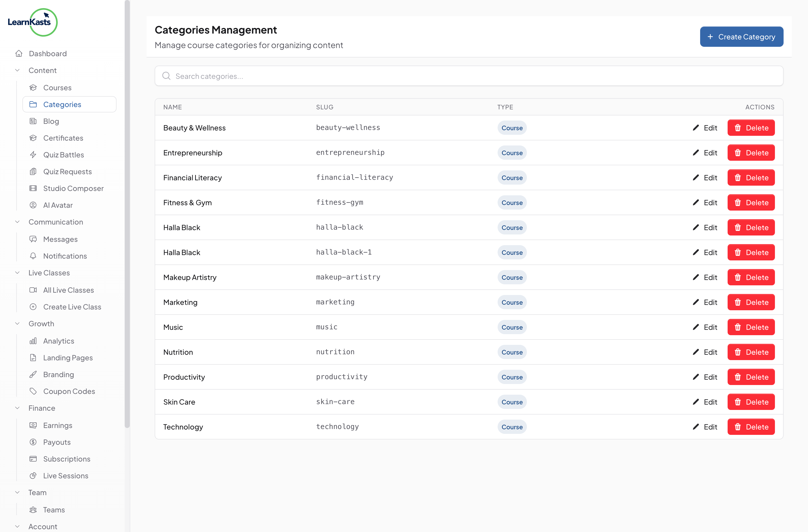
Task: Click the Quiz Requests clipboard icon
Action: click(x=33, y=172)
